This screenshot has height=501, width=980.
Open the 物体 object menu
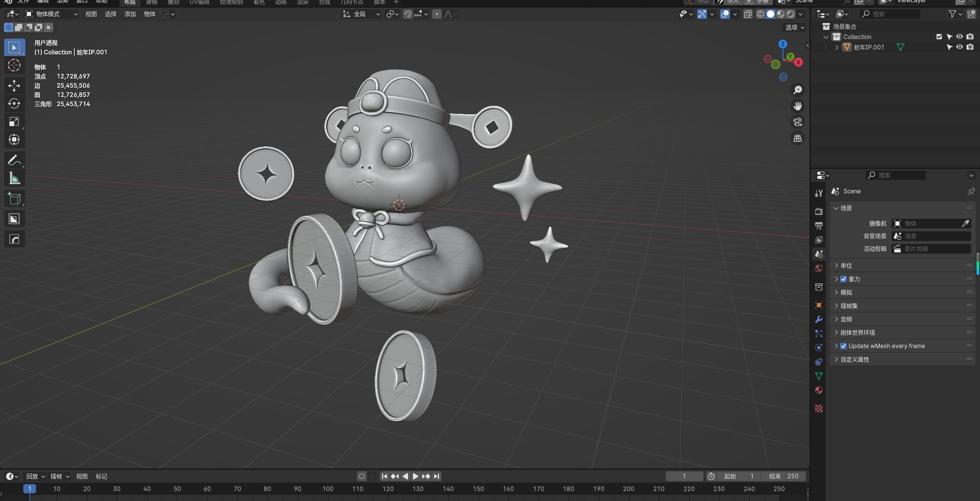tap(150, 14)
